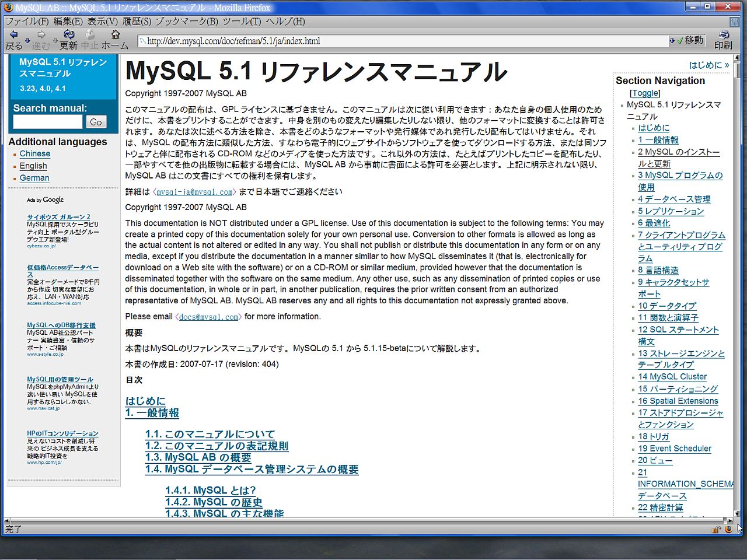This screenshot has height=560, width=747.
Task: Click the Go button for manual search
Action: click(x=96, y=121)
